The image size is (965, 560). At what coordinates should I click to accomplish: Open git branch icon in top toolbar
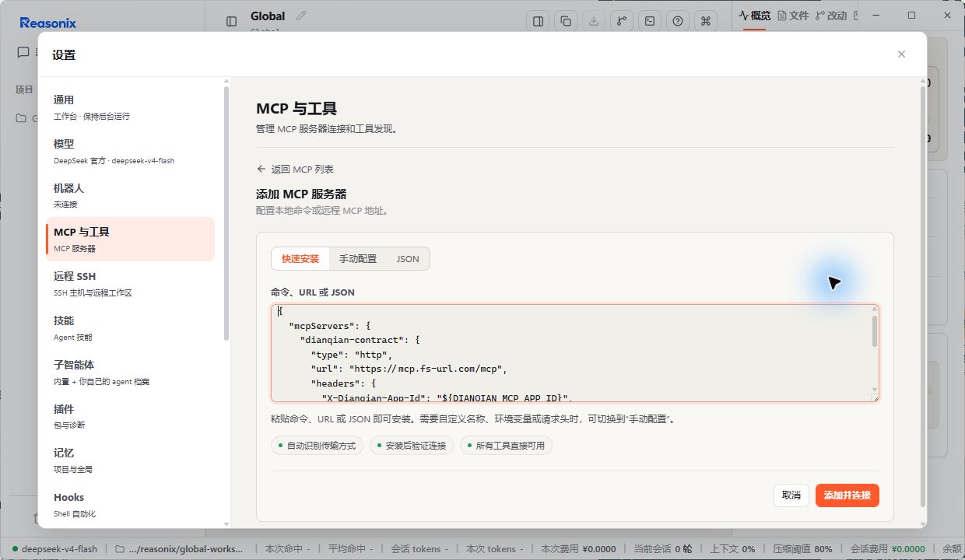622,22
